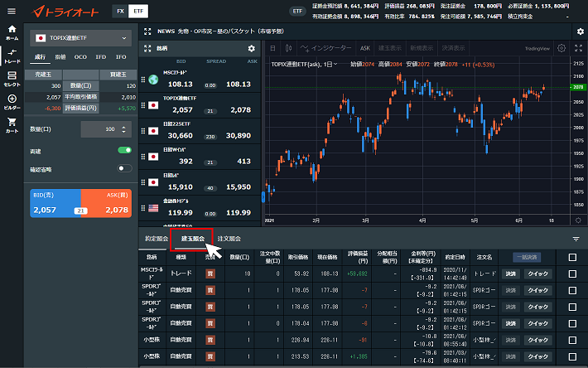Toggle ASK price display in chart toolbar
The image size is (588, 368).
tap(365, 48)
